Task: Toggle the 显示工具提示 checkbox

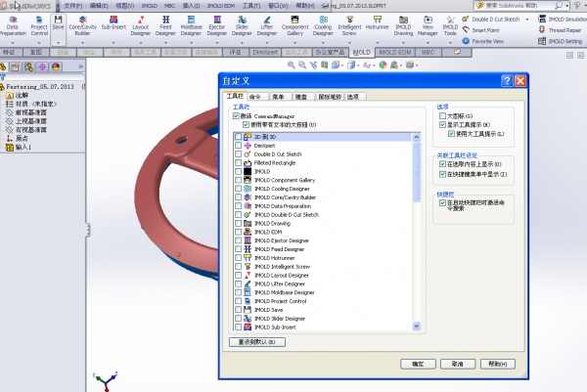Action: click(442, 124)
